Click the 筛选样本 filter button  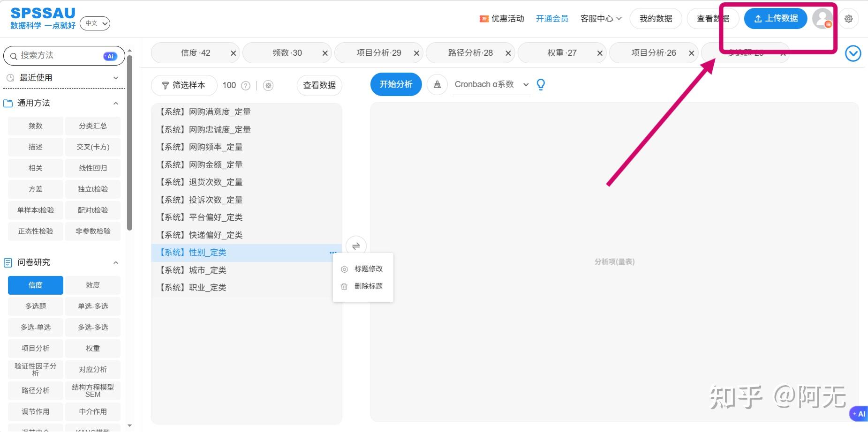184,85
